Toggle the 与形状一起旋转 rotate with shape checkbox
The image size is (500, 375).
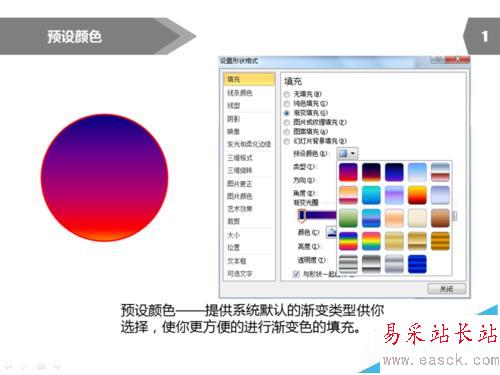pos(296,274)
